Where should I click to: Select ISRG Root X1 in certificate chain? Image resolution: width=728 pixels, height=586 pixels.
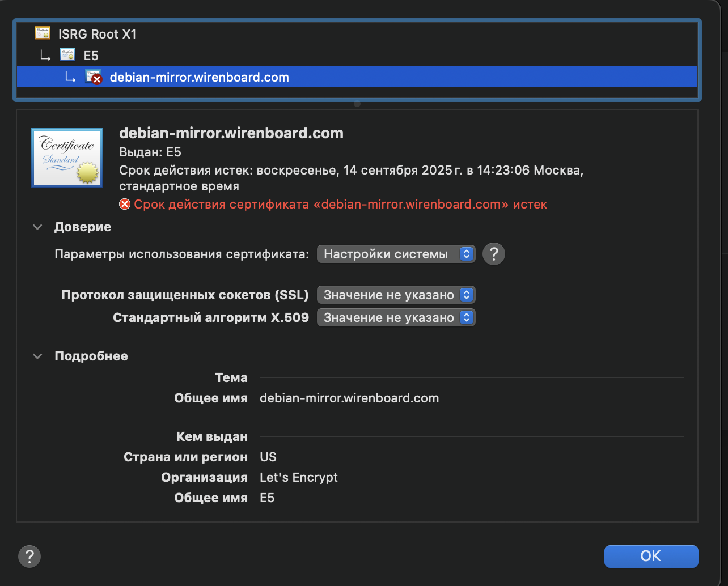[x=97, y=34]
